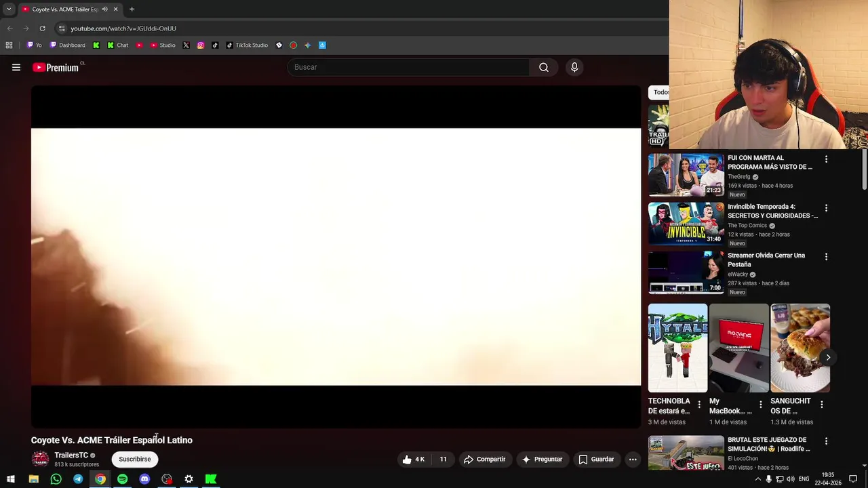868x488 pixels.
Task: Click the video title text
Action: (x=112, y=440)
